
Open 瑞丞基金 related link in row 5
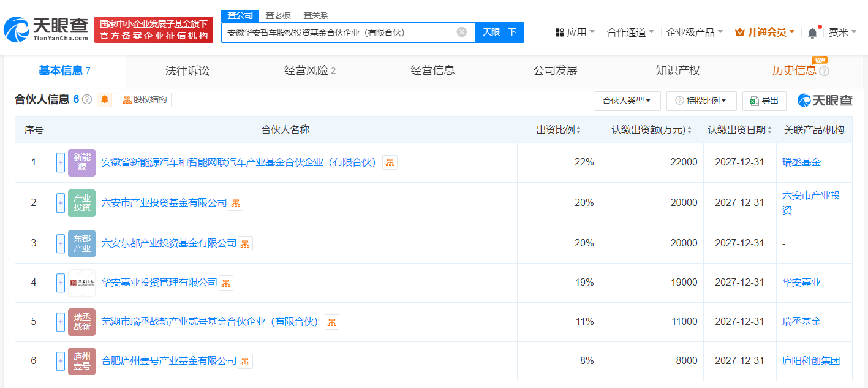tap(801, 322)
